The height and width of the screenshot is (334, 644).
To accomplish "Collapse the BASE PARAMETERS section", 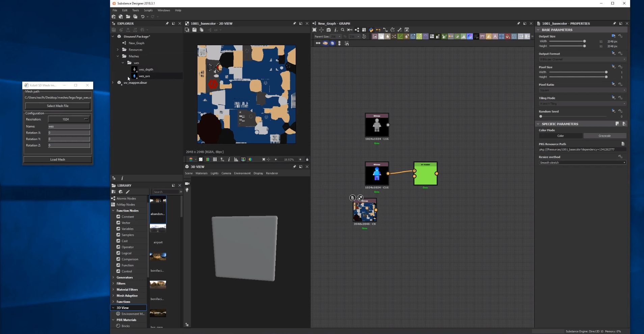I will pyautogui.click(x=538, y=30).
